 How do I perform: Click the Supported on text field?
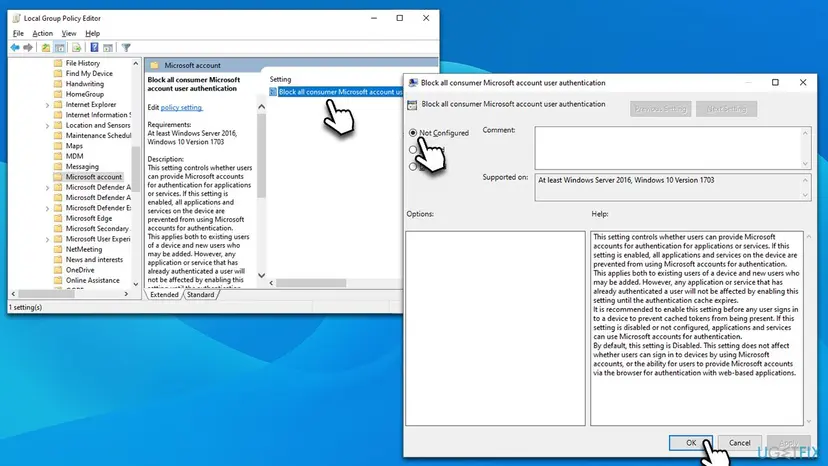point(673,187)
